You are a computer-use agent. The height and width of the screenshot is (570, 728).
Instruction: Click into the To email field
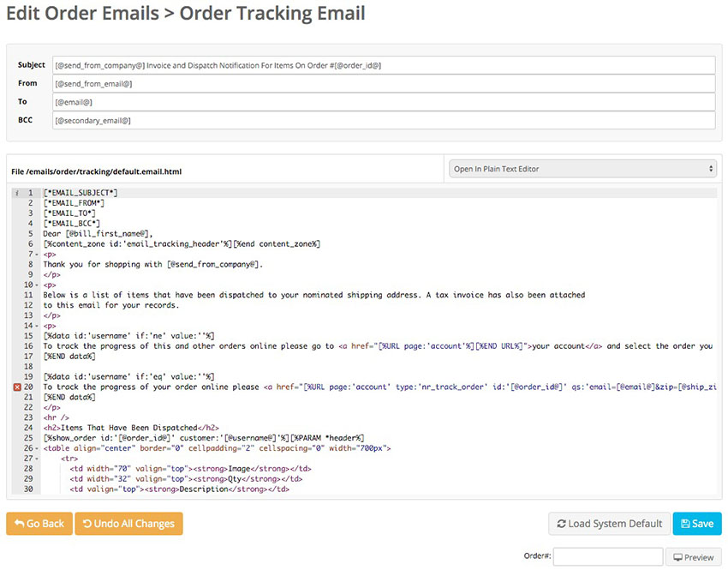point(384,102)
